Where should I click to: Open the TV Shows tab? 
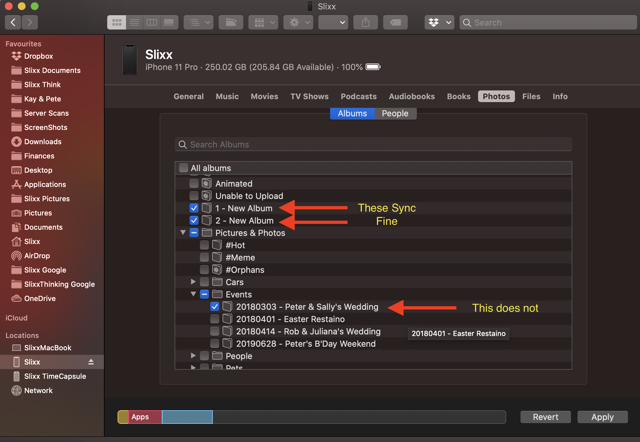coord(309,96)
